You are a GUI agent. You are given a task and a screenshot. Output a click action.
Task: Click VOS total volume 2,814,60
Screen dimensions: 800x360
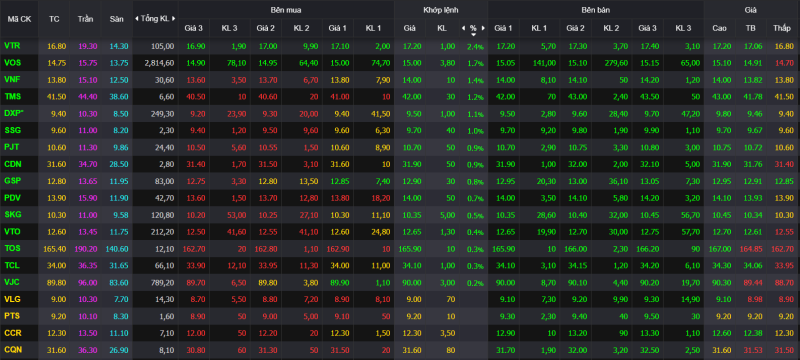[x=159, y=63]
